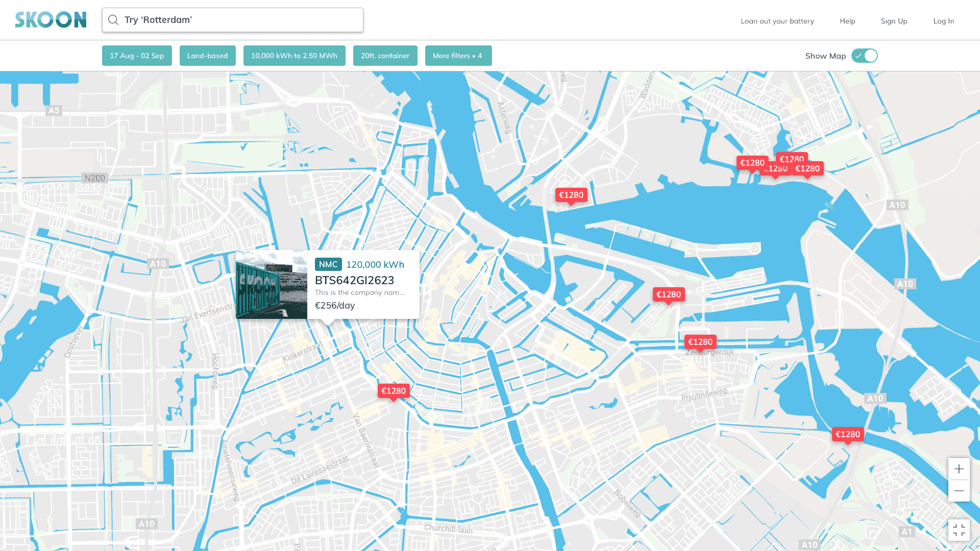
Task: Click the 120,000 kWh capacity text
Action: 375,264
